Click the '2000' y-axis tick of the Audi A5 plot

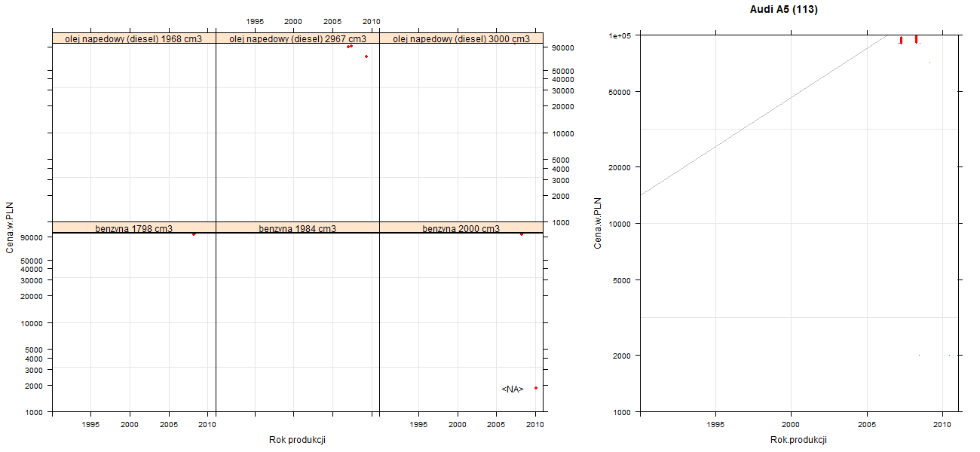point(623,355)
